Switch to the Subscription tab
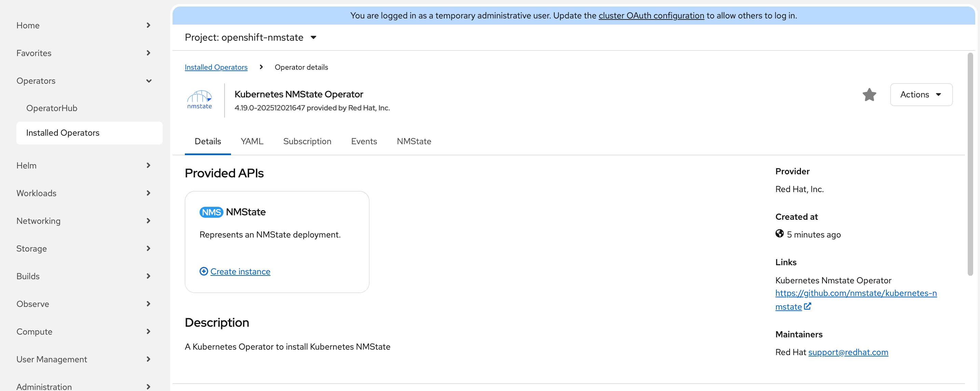This screenshot has width=980, height=391. tap(307, 141)
